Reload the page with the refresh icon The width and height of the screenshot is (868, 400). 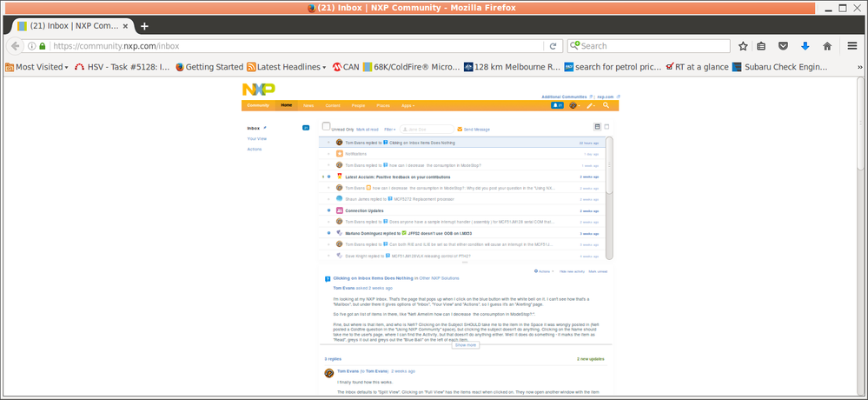553,46
